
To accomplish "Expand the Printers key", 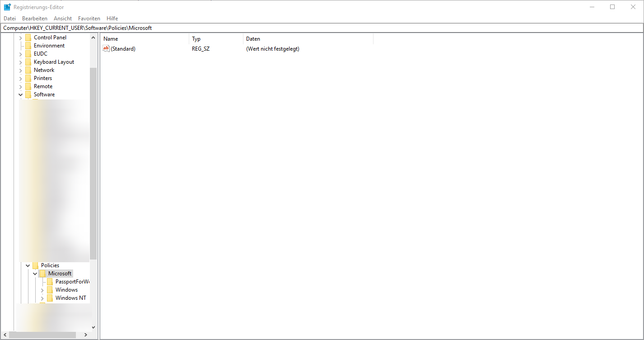I will [x=20, y=78].
